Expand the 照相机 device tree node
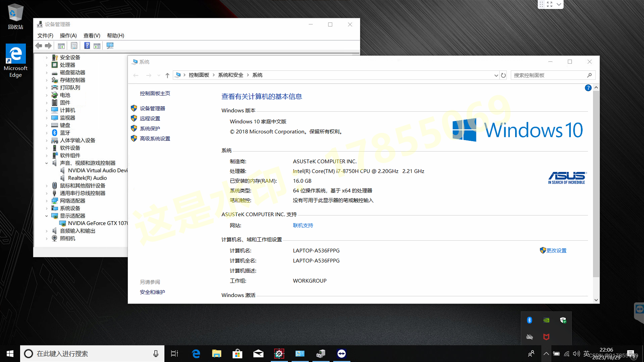The width and height of the screenshot is (644, 362). pyautogui.click(x=47, y=238)
